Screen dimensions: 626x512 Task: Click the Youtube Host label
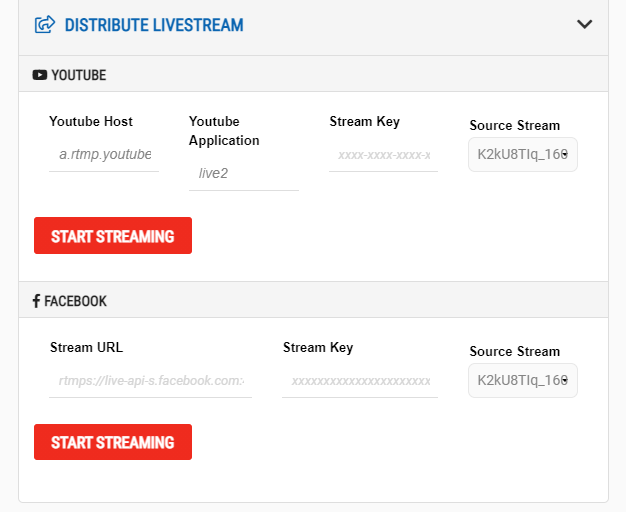[91, 121]
